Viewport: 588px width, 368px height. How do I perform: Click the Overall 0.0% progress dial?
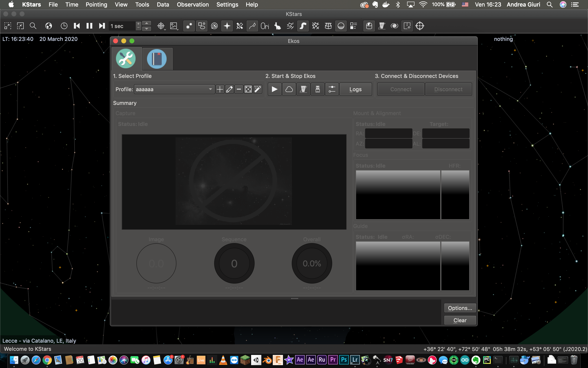coord(312,264)
